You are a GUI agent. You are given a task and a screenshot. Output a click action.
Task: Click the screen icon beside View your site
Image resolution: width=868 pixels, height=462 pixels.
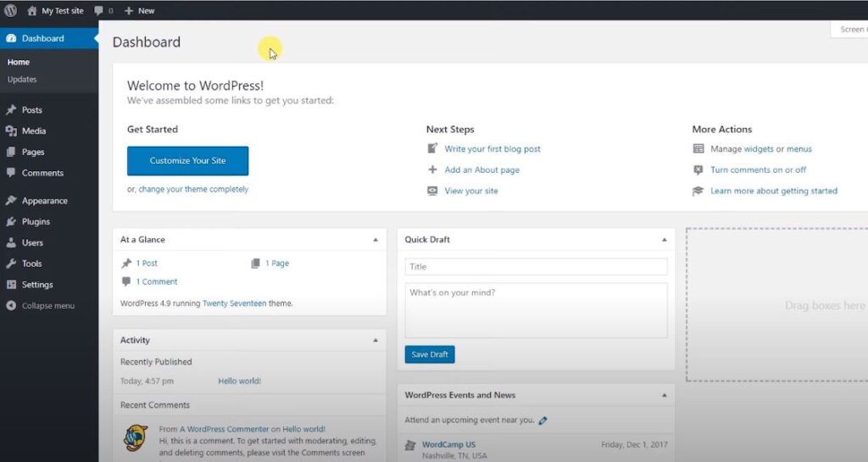(432, 191)
